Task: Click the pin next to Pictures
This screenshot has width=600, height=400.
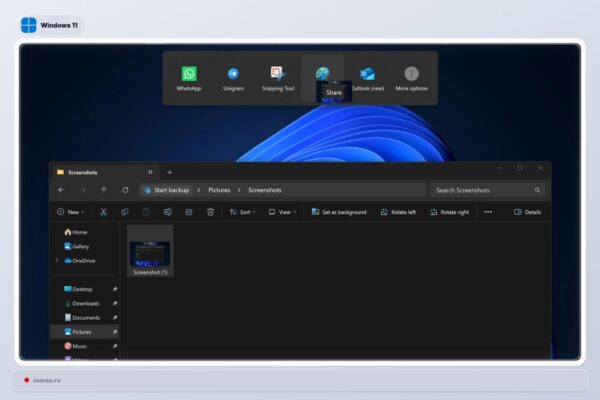Action: tap(115, 331)
